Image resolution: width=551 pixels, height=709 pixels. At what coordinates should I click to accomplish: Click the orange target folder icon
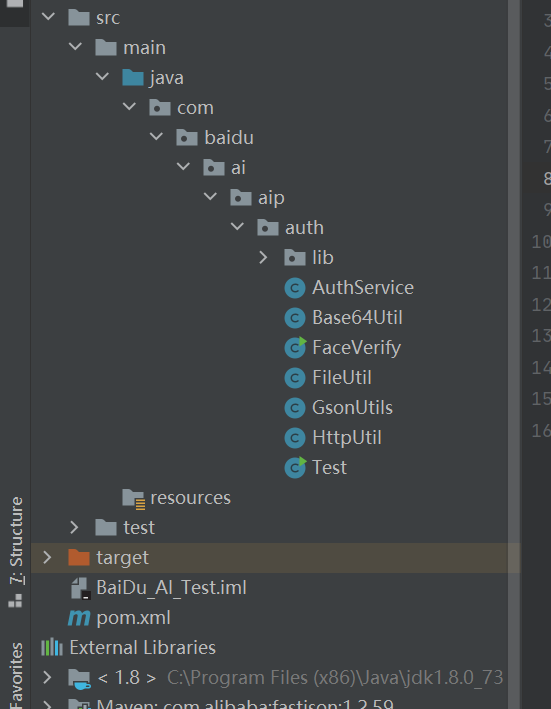(x=79, y=558)
